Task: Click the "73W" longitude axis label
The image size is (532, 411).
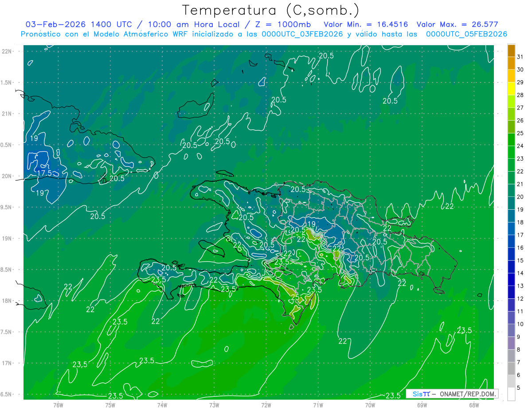Action: 214,405
